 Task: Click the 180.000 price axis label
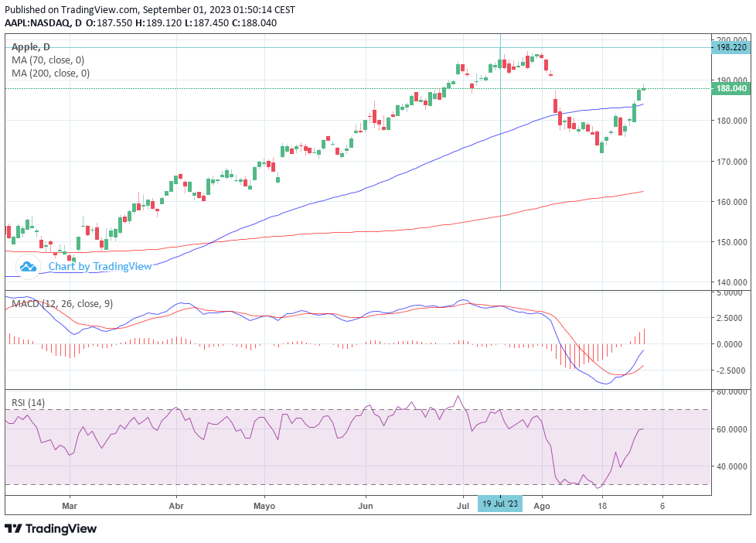click(732, 121)
